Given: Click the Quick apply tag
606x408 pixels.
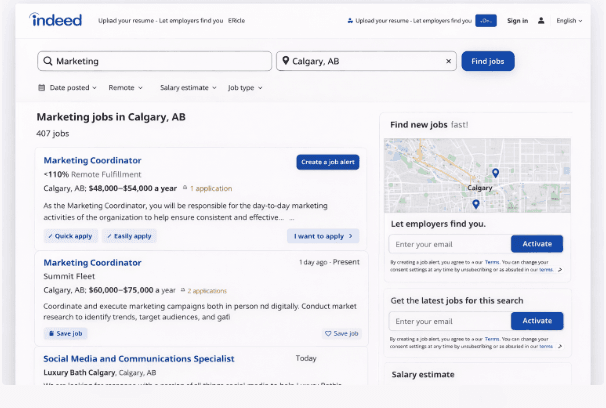Looking at the screenshot, I should pos(71,236).
